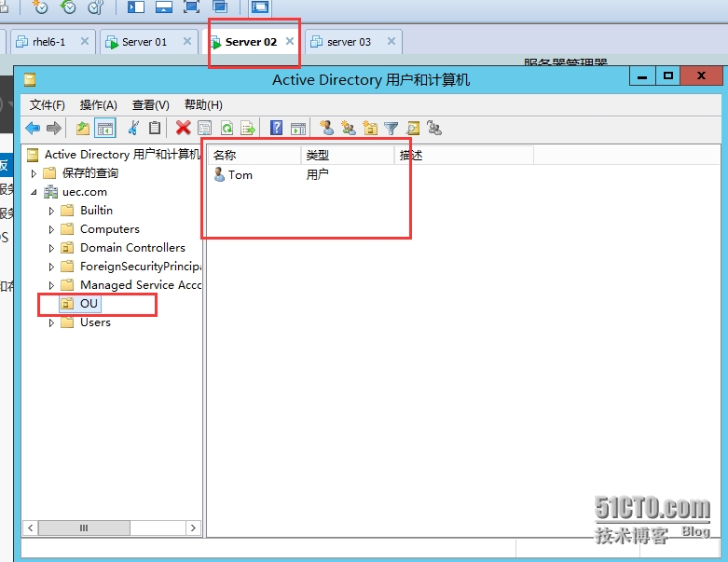Click the Export List icon
Screen dimensions: 728x562
[x=248, y=128]
